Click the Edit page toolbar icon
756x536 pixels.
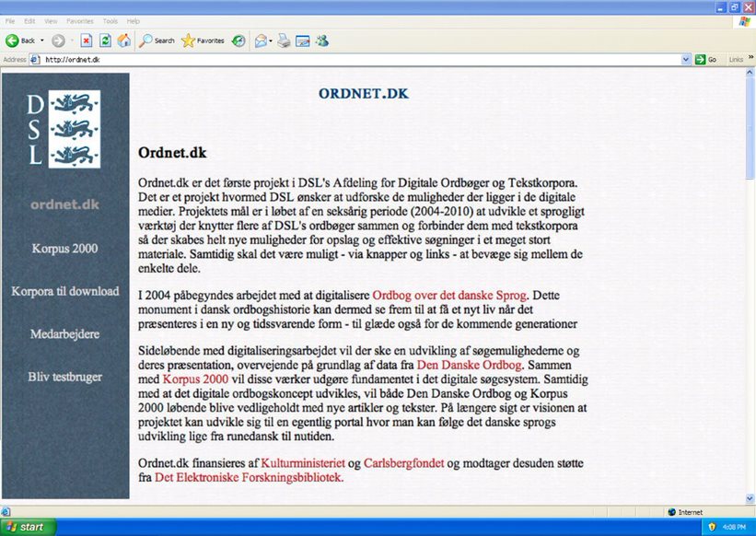[303, 41]
